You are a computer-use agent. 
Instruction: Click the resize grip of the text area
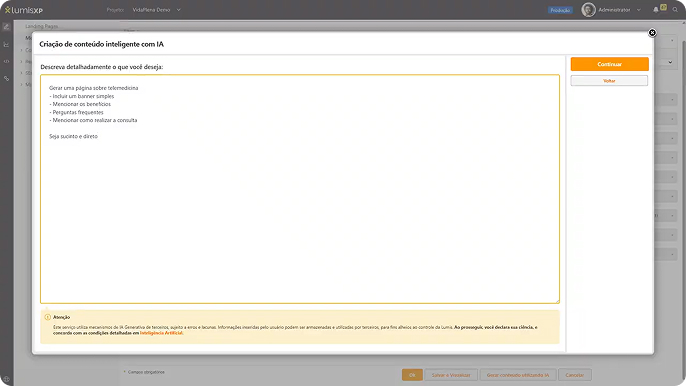tap(557, 301)
